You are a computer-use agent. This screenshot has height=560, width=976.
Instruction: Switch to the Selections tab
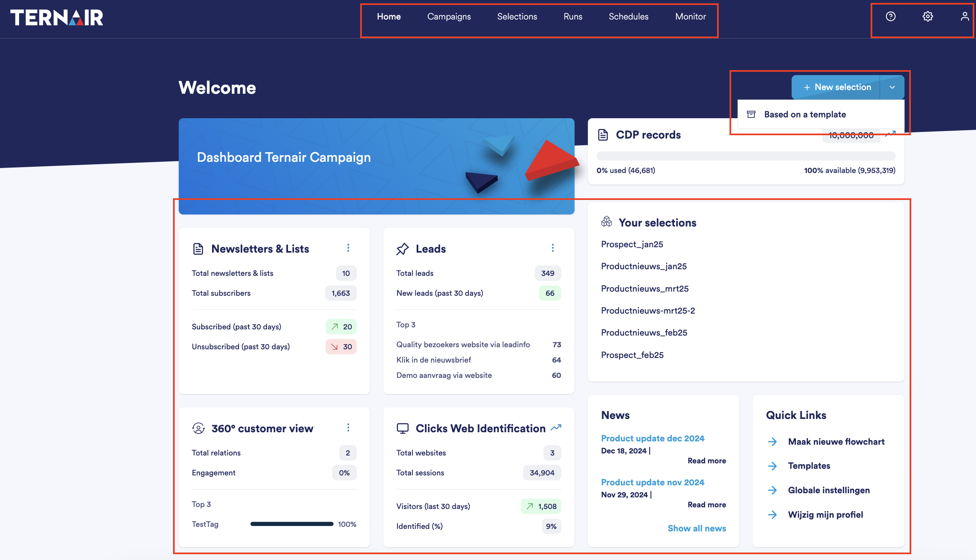[x=517, y=17]
